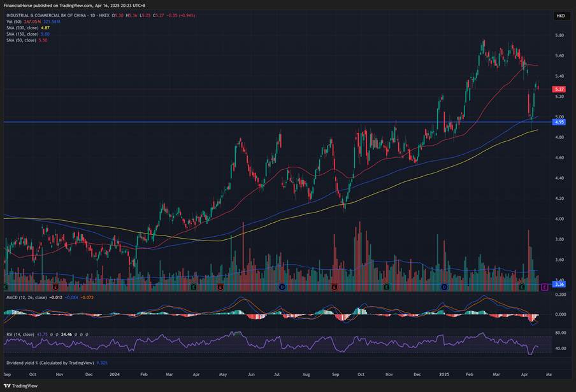Click the green E earnings marker near April 2025
Image resolution: width=576 pixels, height=392 pixels.
pyautogui.click(x=522, y=287)
